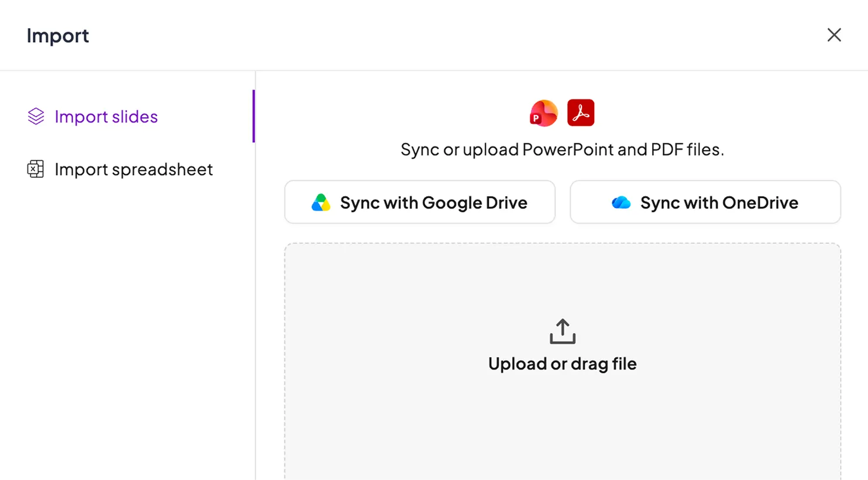Viewport: 868px width, 480px height.
Task: Click the Upload or drag file text
Action: coord(562,364)
